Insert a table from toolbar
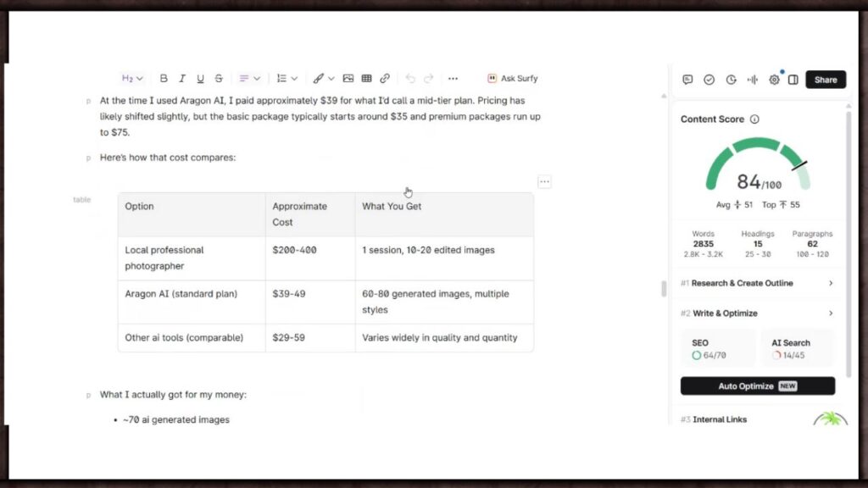This screenshot has width=868, height=488. (x=366, y=79)
